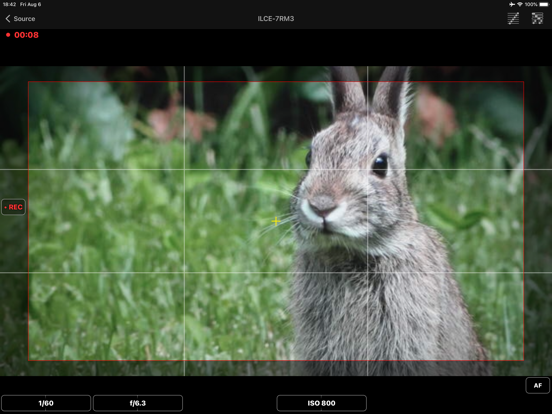Stop recording with the REC button
The width and height of the screenshot is (552, 414).
(x=13, y=207)
